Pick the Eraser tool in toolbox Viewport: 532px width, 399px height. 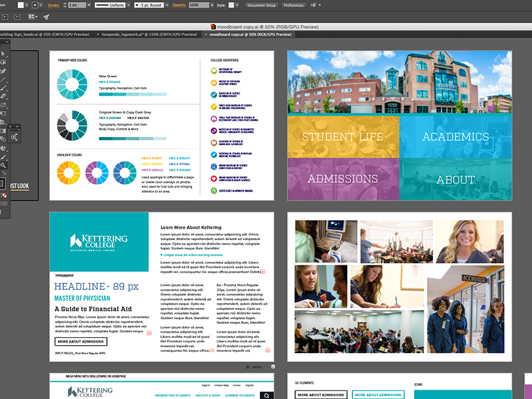pos(3,97)
